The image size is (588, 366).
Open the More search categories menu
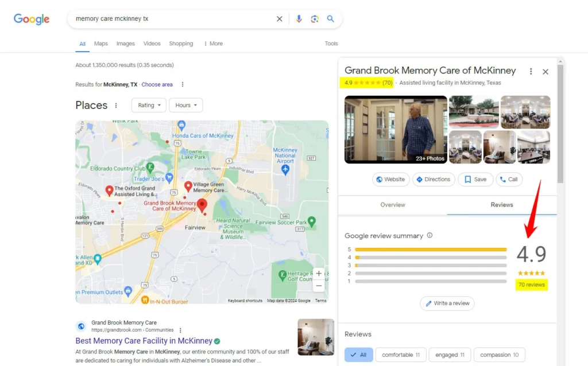coord(213,44)
